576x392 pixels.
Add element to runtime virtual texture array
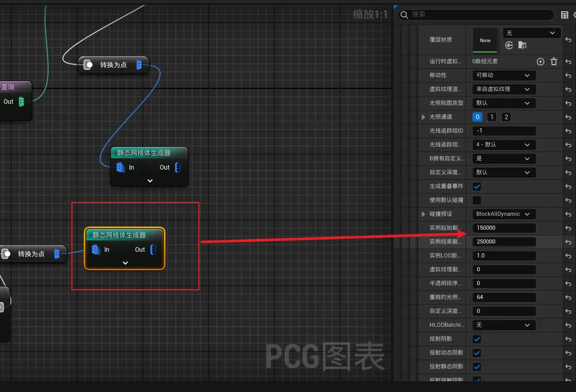tap(540, 62)
